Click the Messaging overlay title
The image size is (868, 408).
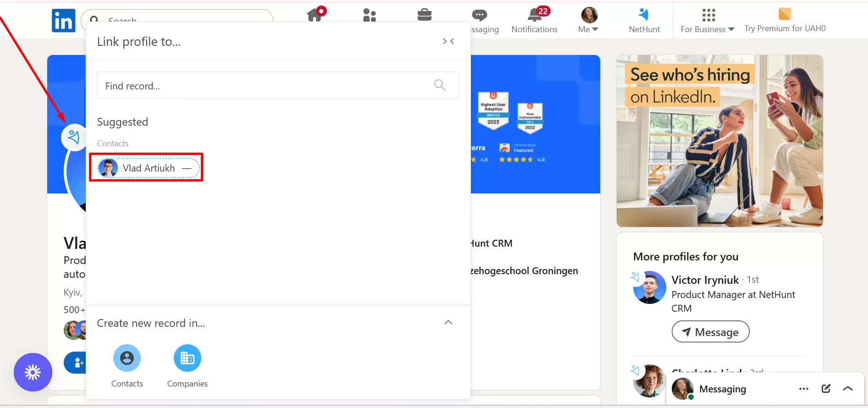click(723, 389)
